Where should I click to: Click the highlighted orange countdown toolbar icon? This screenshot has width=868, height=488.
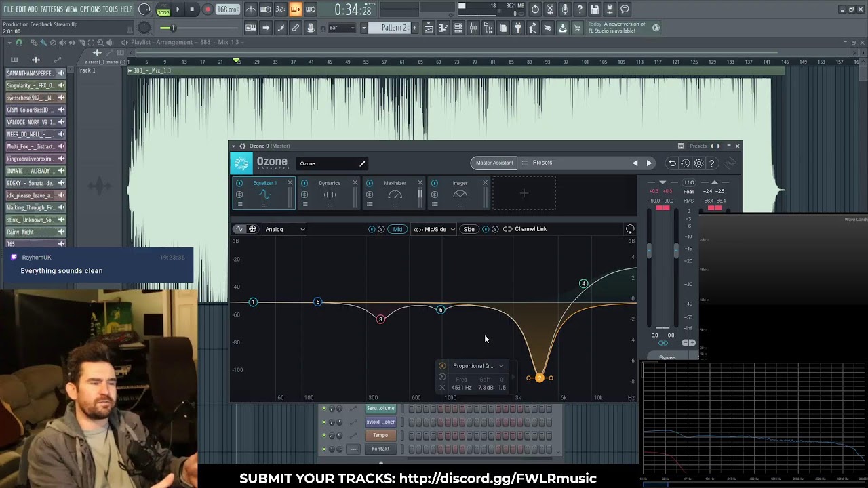(x=296, y=9)
